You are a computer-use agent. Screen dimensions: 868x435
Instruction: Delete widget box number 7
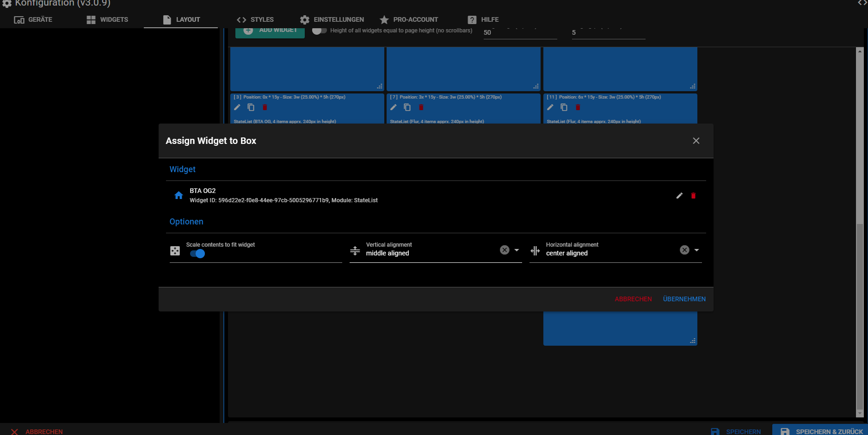[421, 107]
